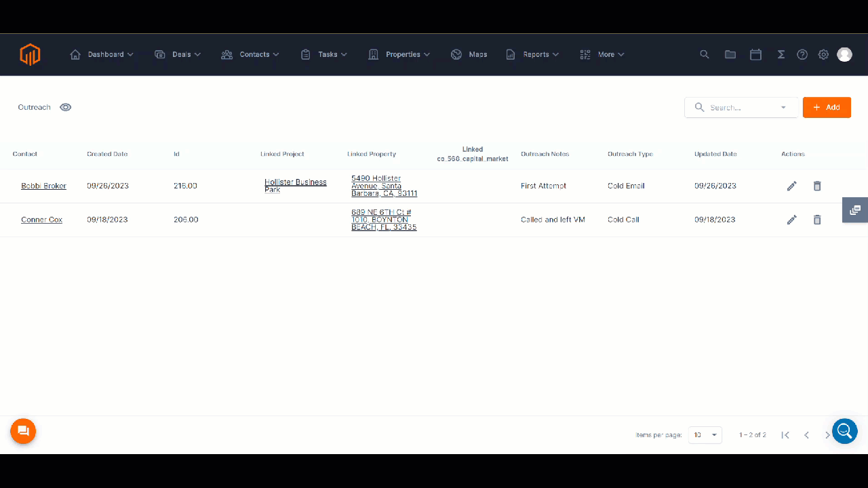Open the folder documents icon
The image size is (868, 488).
click(730, 54)
